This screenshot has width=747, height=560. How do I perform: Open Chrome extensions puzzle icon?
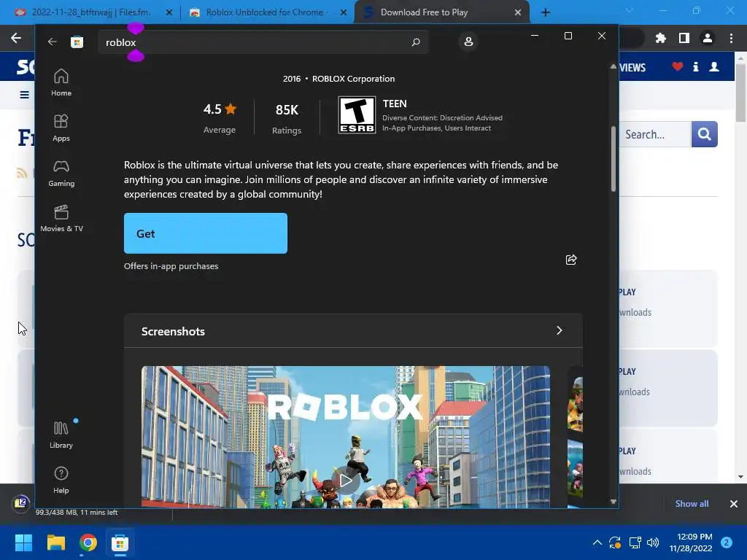pos(660,38)
